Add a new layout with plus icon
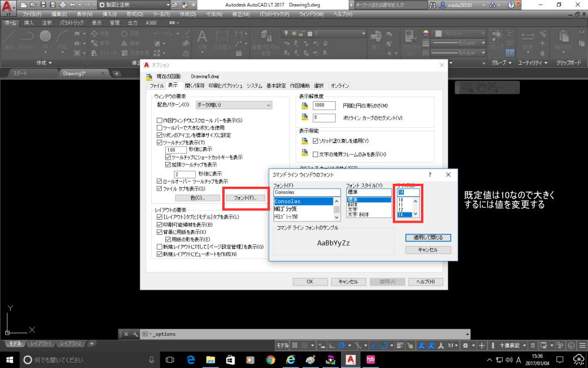 pos(92,343)
